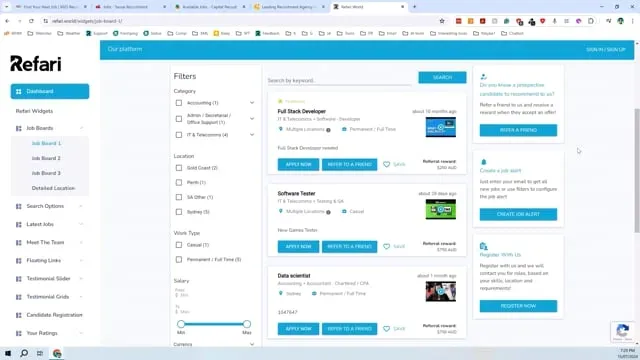Save the Software Tester job heart icon
Viewport: 640px width, 360px height.
tap(387, 247)
